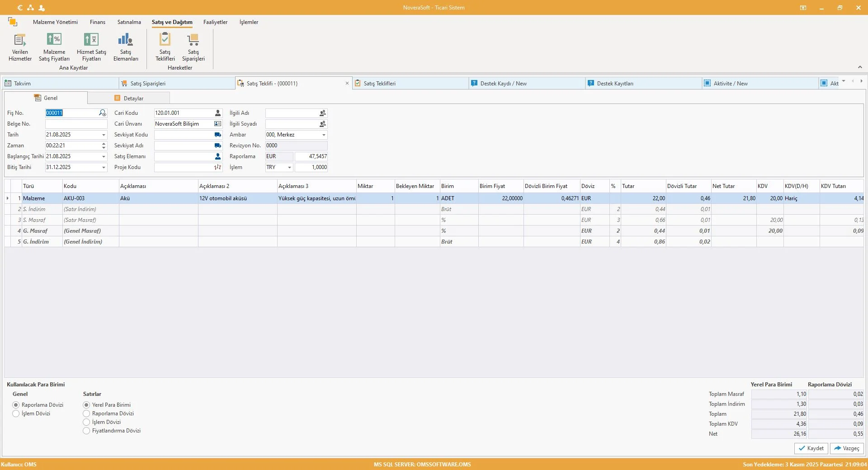Select Fiyatlandırma Dövizi radio option
The height and width of the screenshot is (470, 868).
[86, 431]
